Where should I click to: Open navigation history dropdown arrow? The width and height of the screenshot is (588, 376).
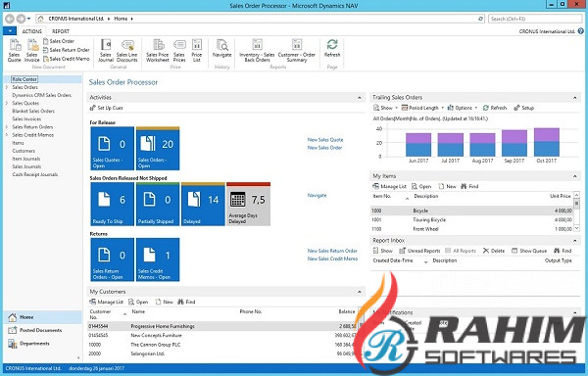click(x=28, y=19)
